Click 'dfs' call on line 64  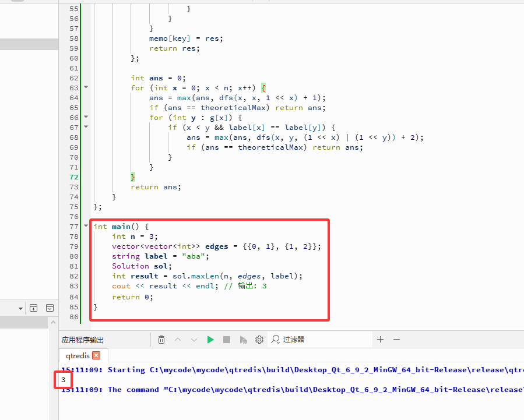pos(226,98)
